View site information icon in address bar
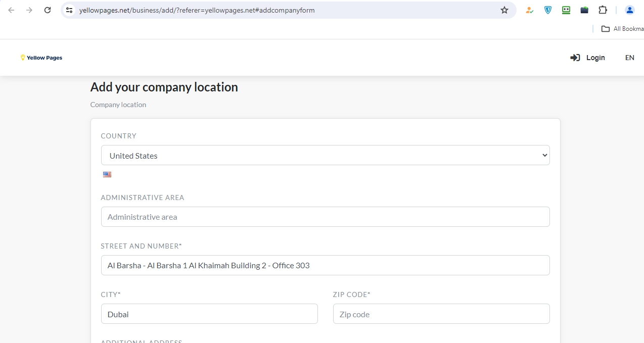This screenshot has height=343, width=644. point(70,10)
